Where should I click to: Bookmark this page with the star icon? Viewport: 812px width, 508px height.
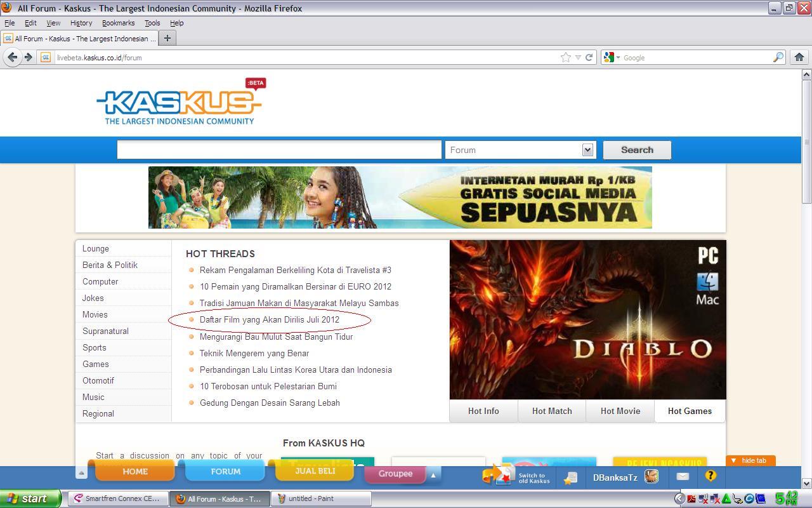(x=565, y=57)
